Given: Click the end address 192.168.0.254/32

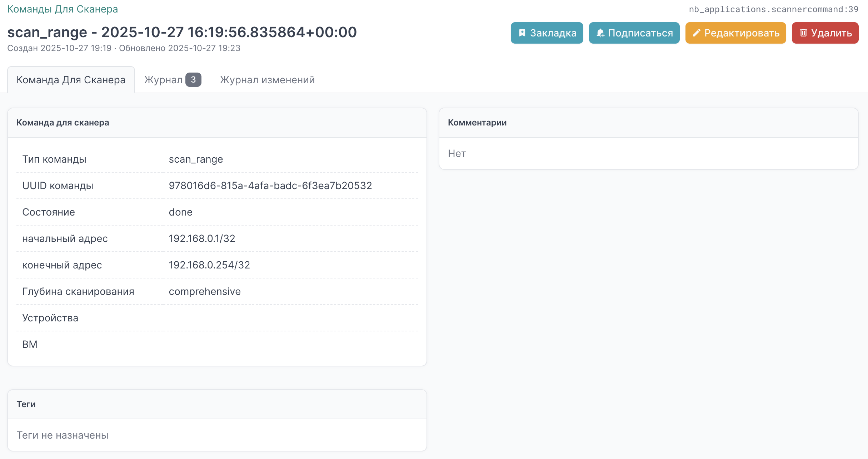Looking at the screenshot, I should click(209, 265).
